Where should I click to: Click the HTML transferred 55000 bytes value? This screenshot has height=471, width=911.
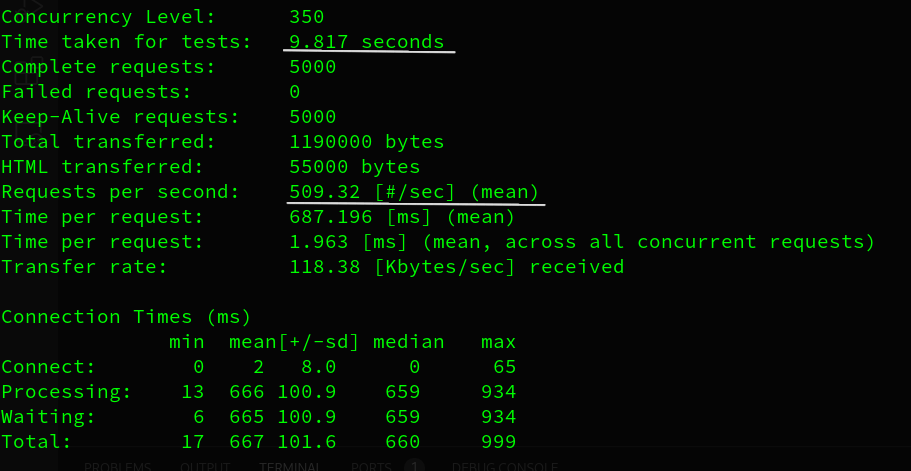tap(354, 167)
